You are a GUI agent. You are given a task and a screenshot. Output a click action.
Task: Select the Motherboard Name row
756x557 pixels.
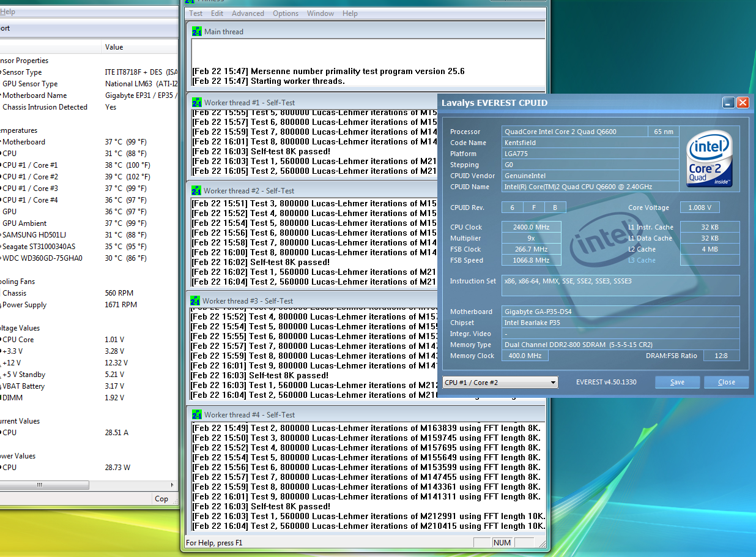89,95
